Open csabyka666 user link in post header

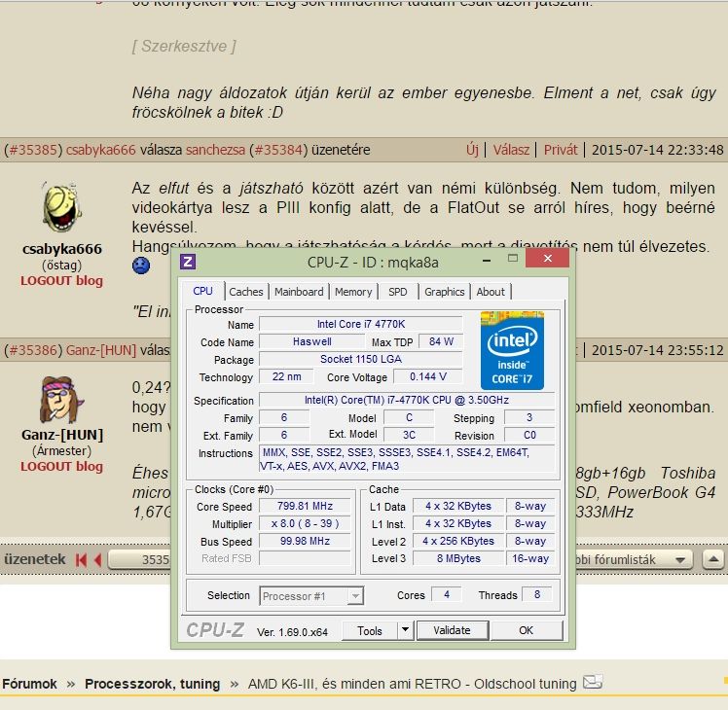101,150
